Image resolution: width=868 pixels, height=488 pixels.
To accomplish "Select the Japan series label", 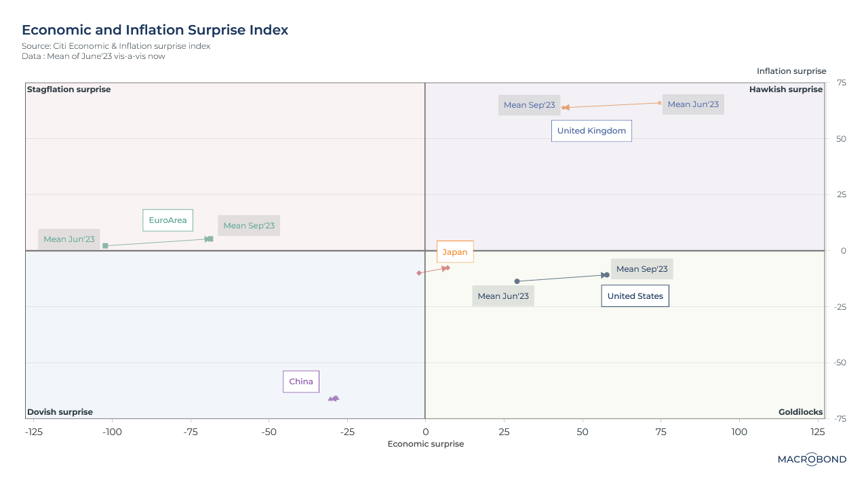I will coord(455,252).
